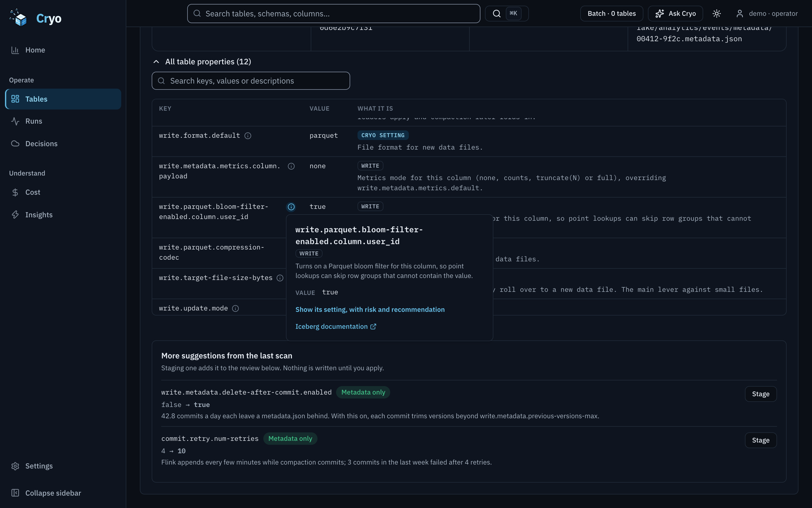Click the VALUE column header
Image resolution: width=812 pixels, height=508 pixels.
pos(319,109)
